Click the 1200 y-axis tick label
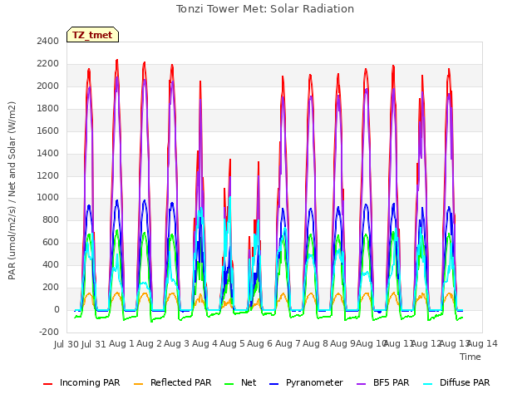 pos(48,175)
